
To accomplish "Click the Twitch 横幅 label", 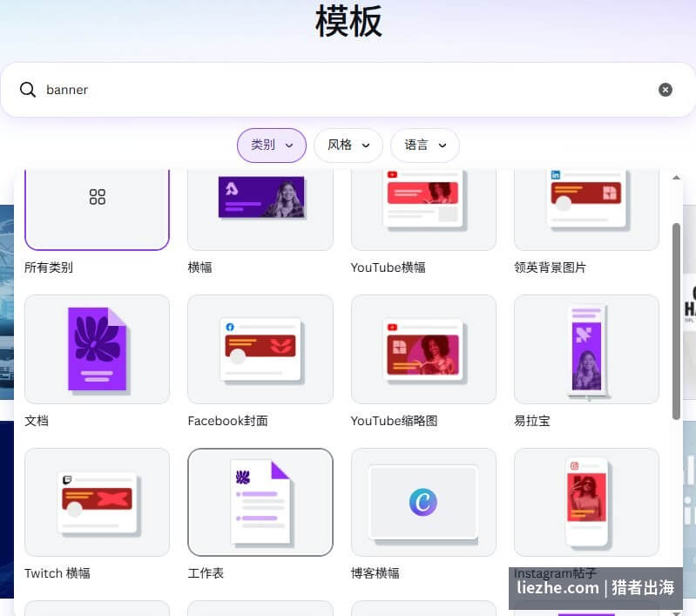I will click(x=57, y=573).
